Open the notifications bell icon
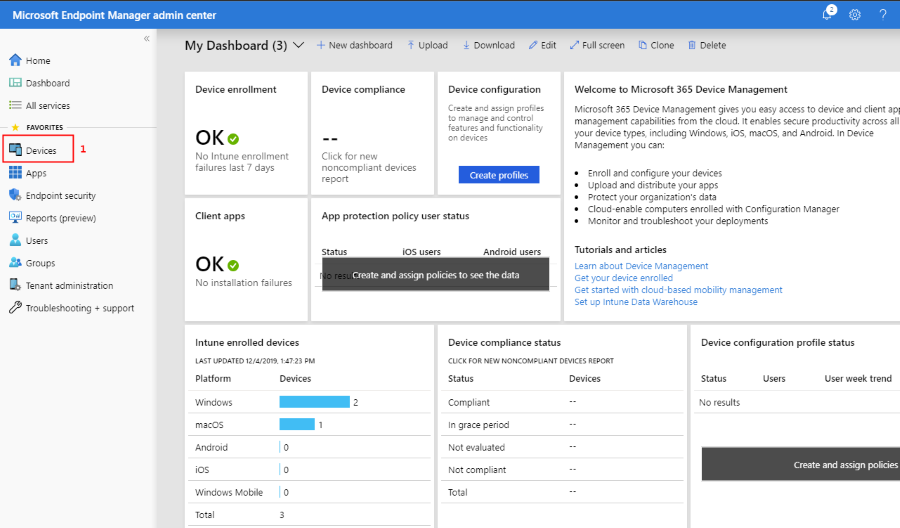 (828, 13)
